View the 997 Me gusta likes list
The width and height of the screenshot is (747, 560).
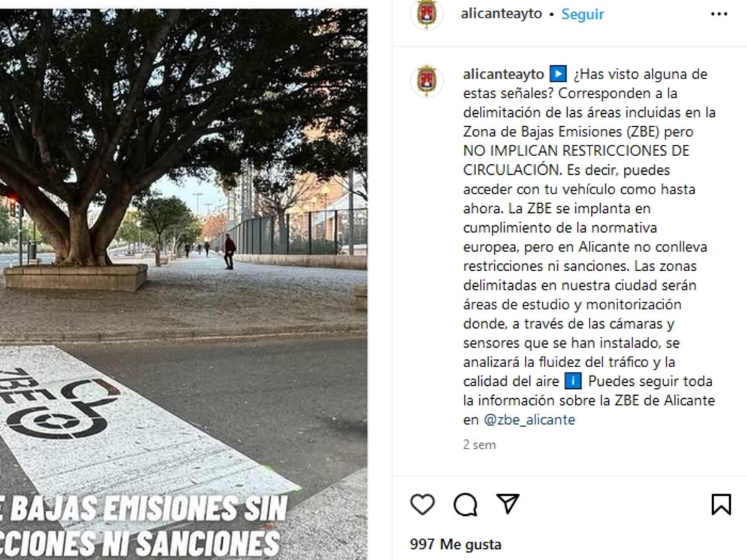[455, 544]
